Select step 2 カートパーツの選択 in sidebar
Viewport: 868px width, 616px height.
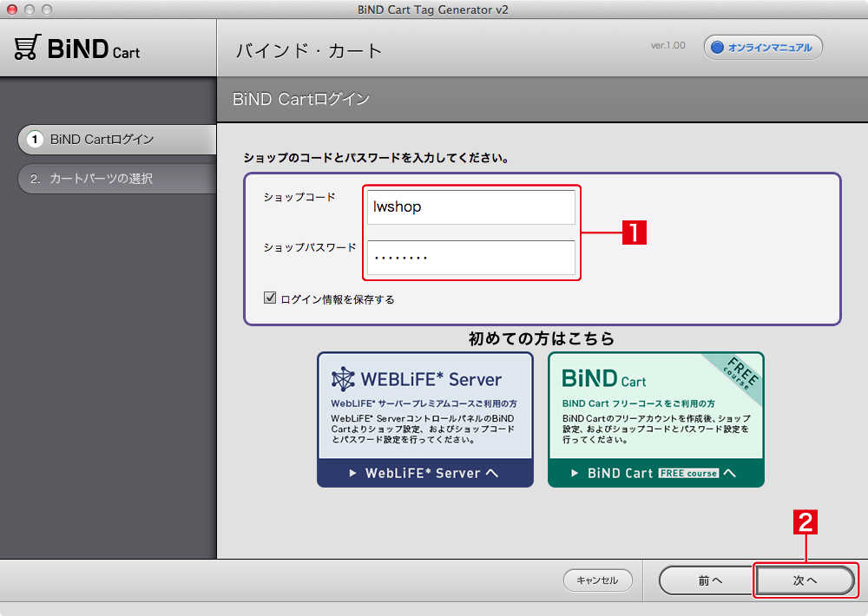(x=117, y=179)
